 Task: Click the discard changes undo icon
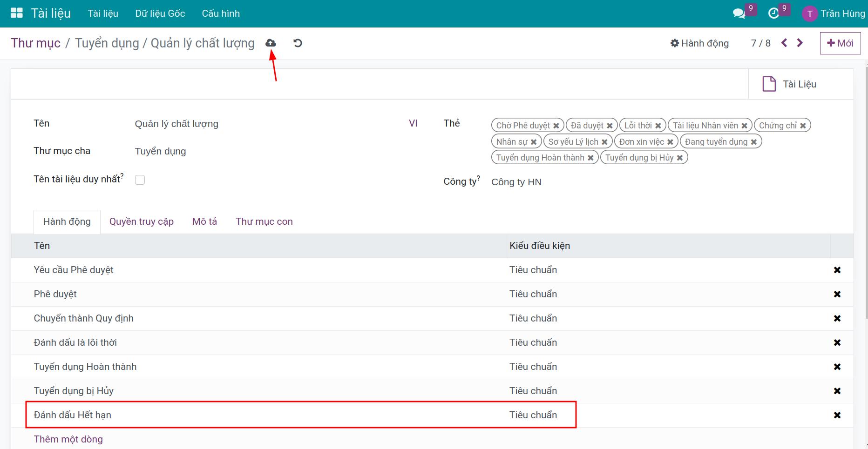point(298,43)
